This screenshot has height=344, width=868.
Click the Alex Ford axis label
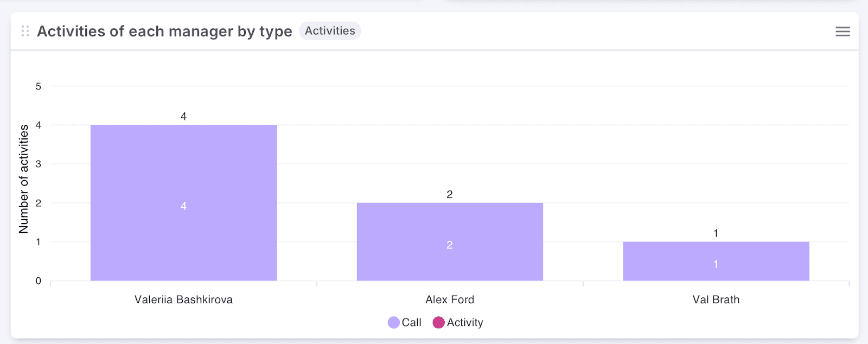[450, 300]
